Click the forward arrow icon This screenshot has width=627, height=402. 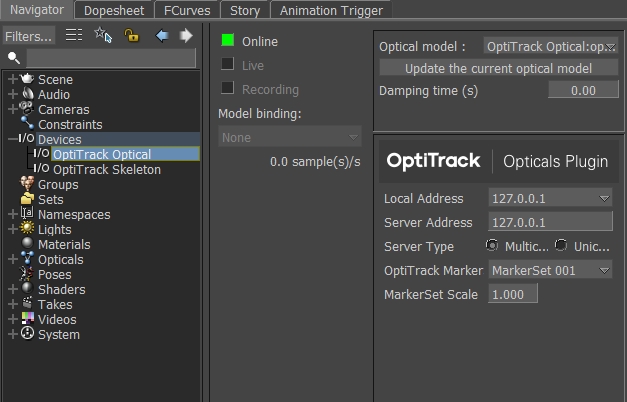click(x=186, y=35)
